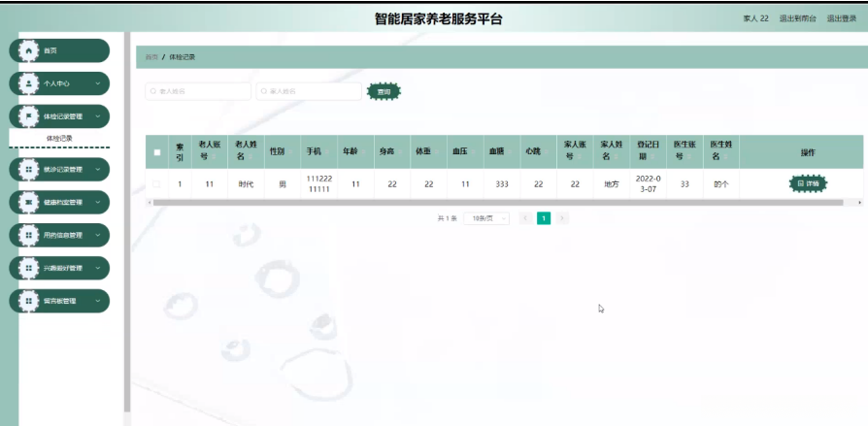The height and width of the screenshot is (426, 868).
Task: Click the grid icon of 留言板管理
Action: point(29,301)
